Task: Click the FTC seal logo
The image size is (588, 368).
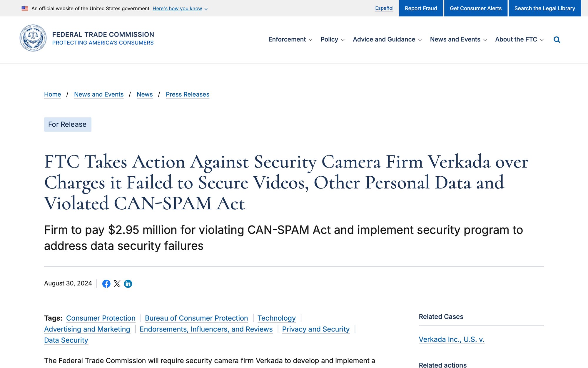Action: (33, 38)
